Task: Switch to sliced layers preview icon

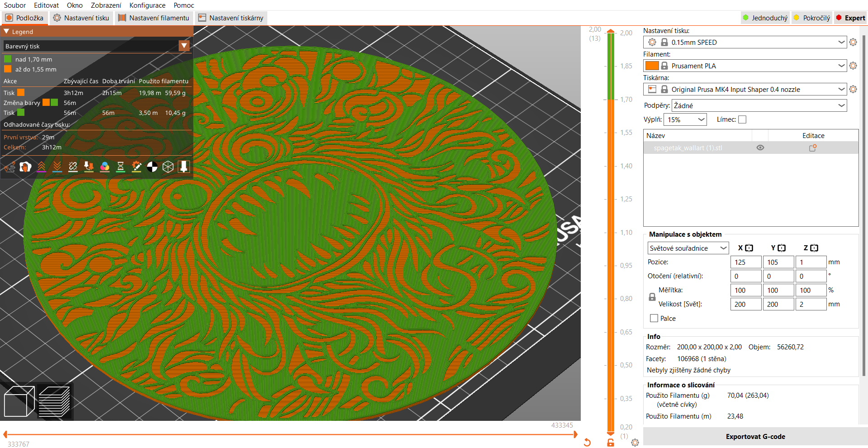Action: point(54,401)
